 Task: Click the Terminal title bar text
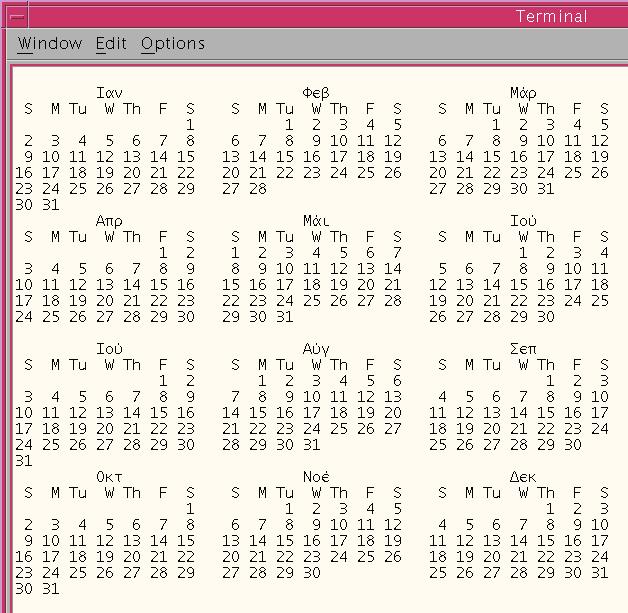(552, 16)
